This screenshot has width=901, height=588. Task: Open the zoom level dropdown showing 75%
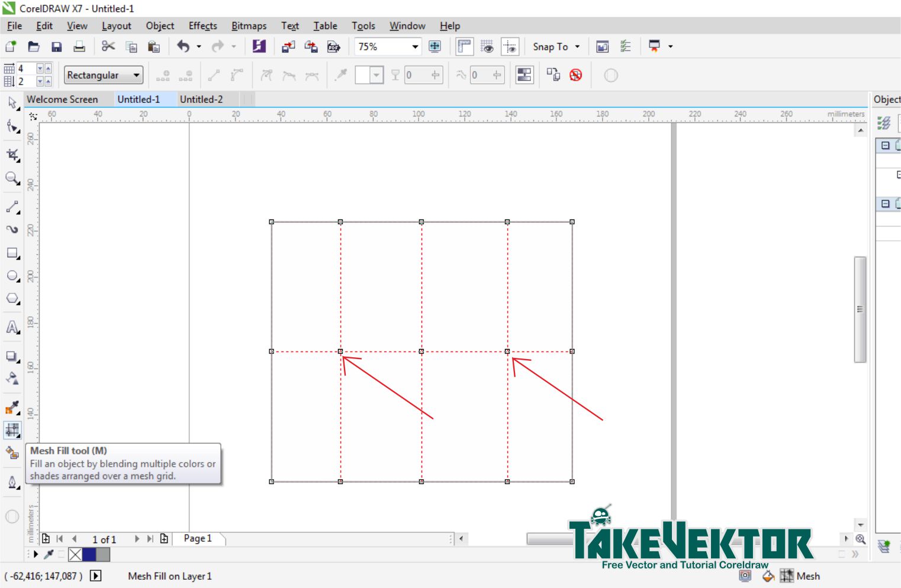tap(415, 46)
